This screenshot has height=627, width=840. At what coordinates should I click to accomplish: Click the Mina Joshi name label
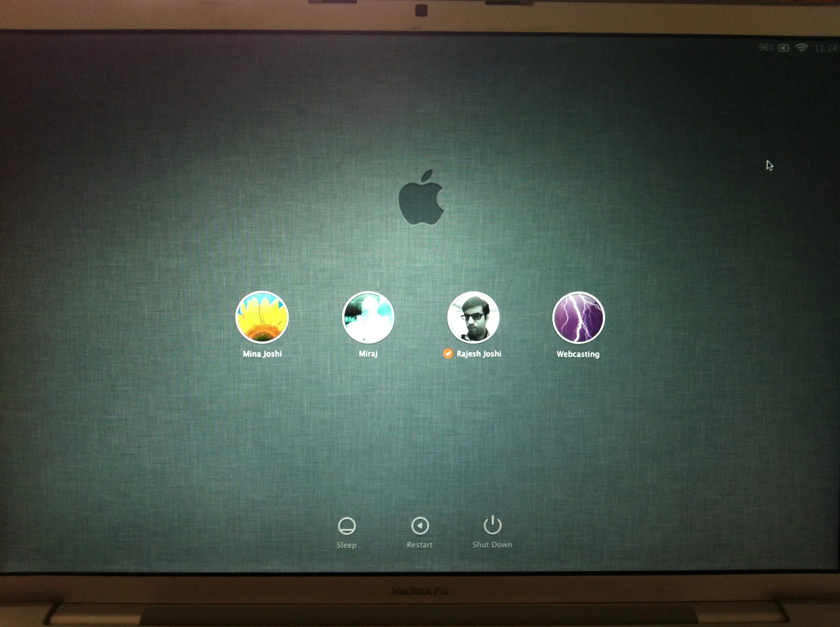pyautogui.click(x=262, y=354)
